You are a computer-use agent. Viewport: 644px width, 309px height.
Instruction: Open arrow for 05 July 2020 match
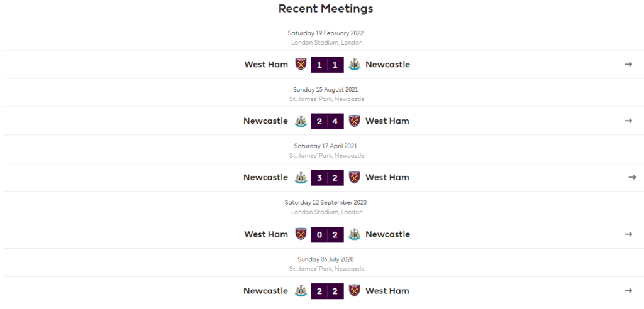[x=628, y=291]
